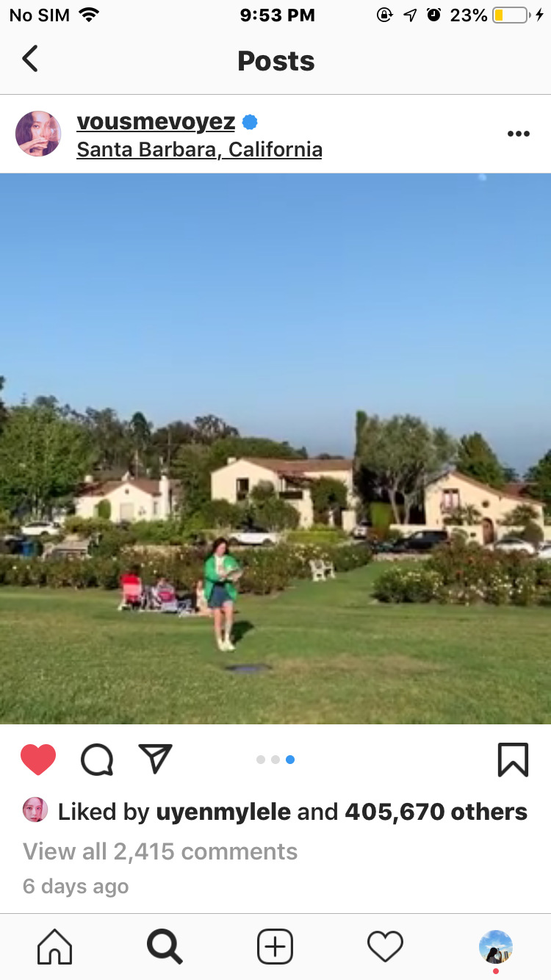
Task: Tap the small liker avatar thumbnail
Action: (35, 810)
